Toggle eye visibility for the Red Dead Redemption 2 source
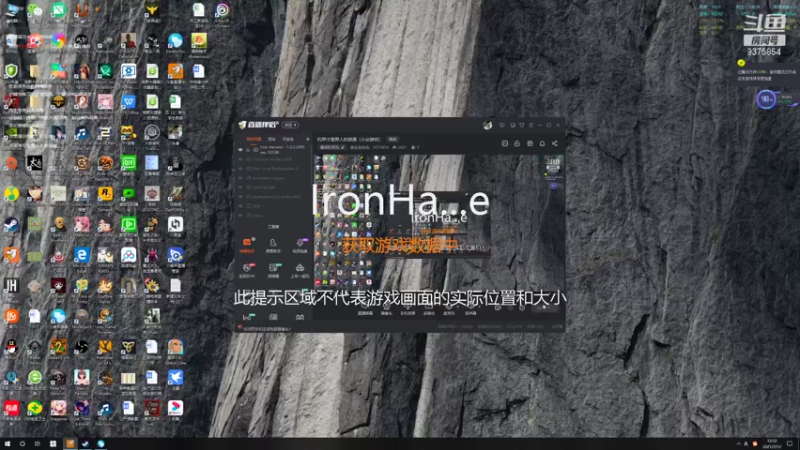Viewport: 800px width, 450px height. [240, 168]
